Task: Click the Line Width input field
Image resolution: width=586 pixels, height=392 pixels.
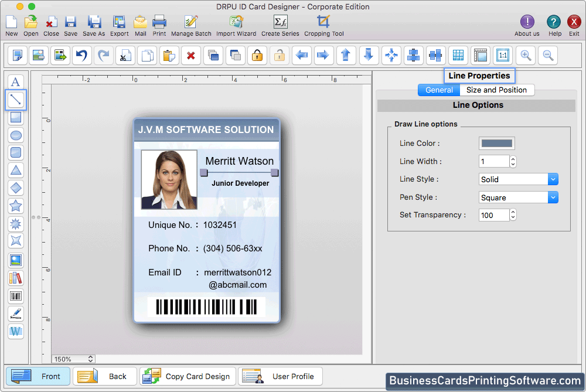Action: click(494, 162)
